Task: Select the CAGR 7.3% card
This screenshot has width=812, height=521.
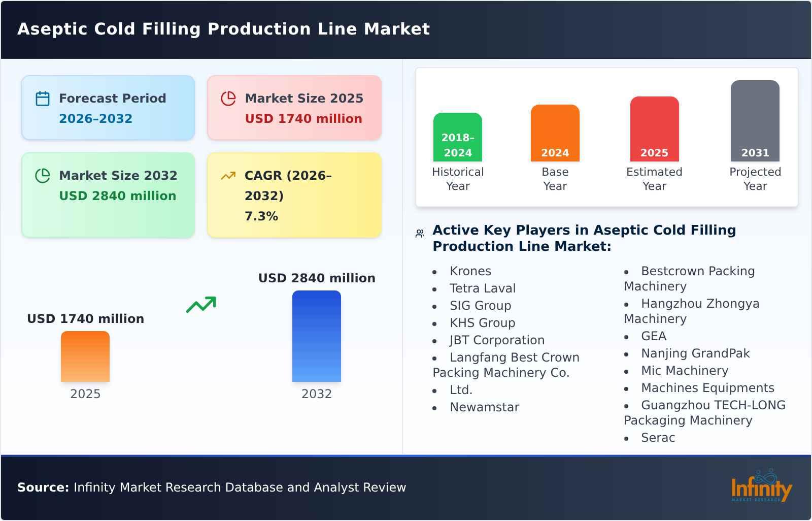Action: point(293,195)
